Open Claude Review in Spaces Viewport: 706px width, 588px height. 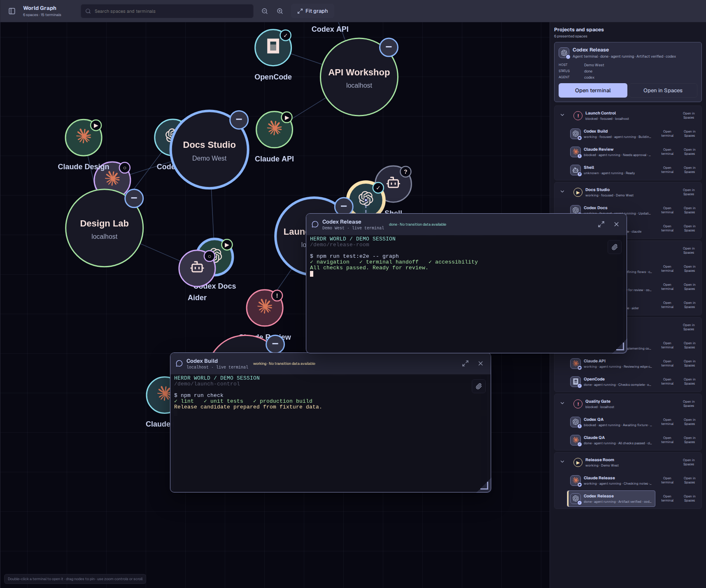pyautogui.click(x=690, y=152)
